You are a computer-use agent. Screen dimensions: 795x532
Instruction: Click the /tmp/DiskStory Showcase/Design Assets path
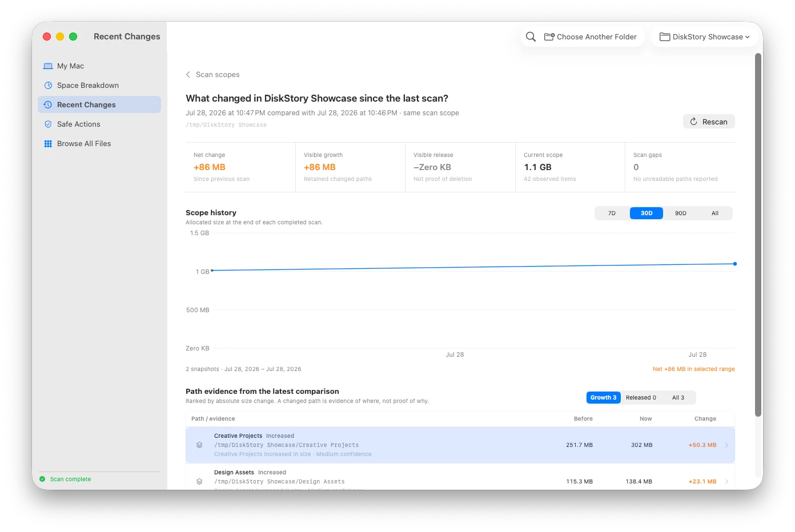[x=279, y=482]
